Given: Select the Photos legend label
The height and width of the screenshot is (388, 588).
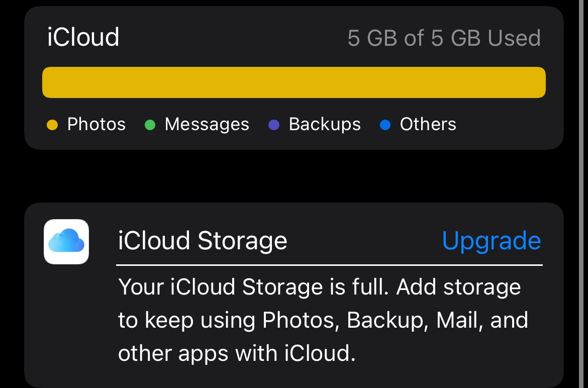Looking at the screenshot, I should (96, 124).
